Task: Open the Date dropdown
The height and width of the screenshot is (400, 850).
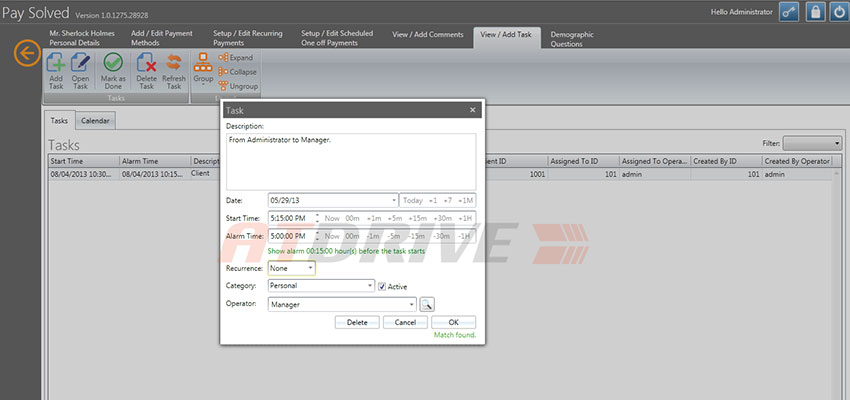Action: point(394,200)
